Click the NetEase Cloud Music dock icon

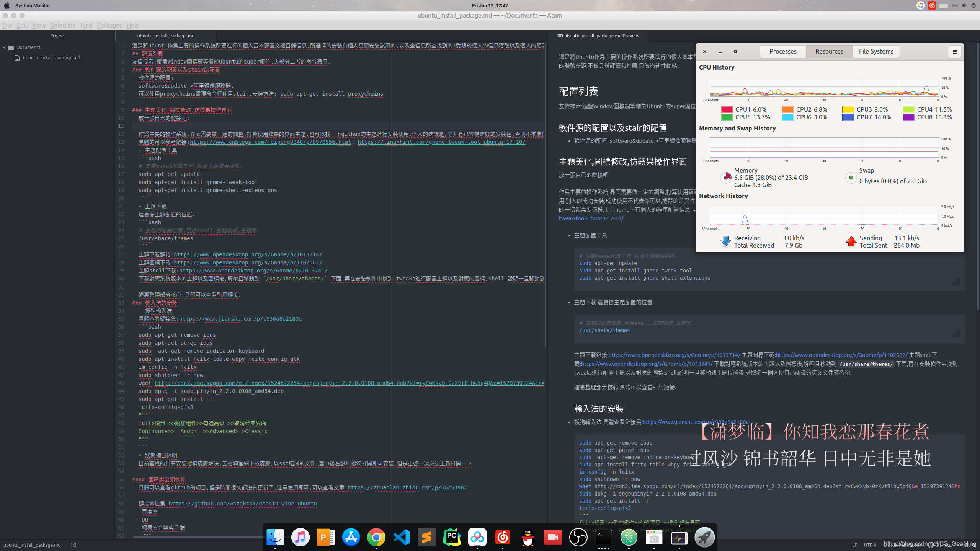(x=502, y=538)
